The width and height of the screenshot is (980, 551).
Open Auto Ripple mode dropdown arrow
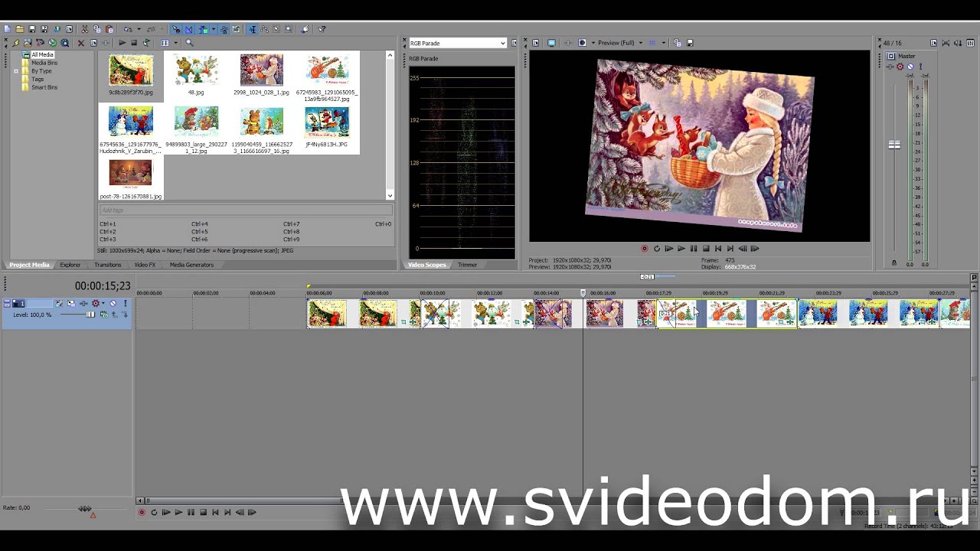[x=214, y=29]
